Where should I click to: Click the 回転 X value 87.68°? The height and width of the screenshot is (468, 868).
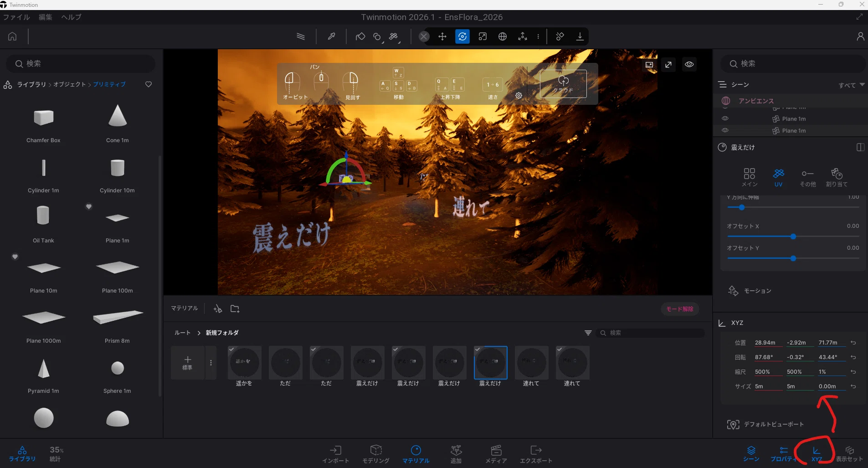coord(768,357)
